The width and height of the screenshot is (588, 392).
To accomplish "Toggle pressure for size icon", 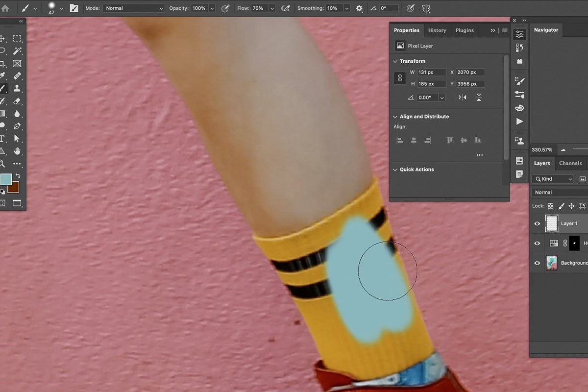I will 411,8.
